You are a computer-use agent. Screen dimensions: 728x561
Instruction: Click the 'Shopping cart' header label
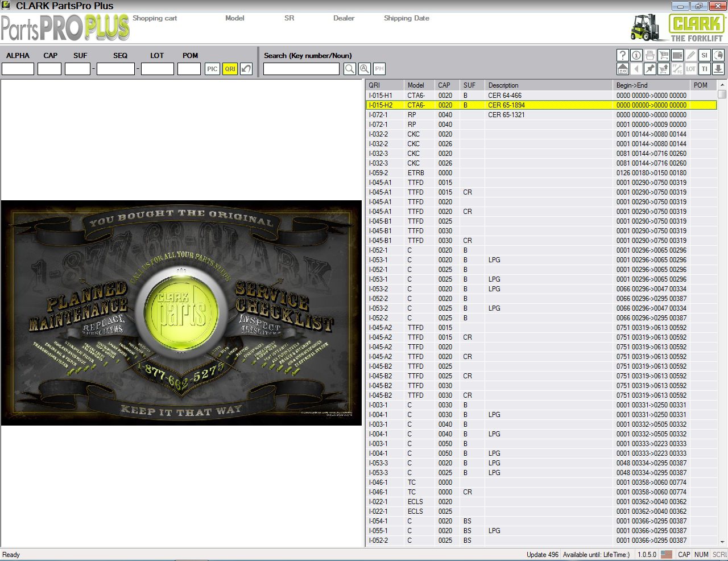coord(155,18)
